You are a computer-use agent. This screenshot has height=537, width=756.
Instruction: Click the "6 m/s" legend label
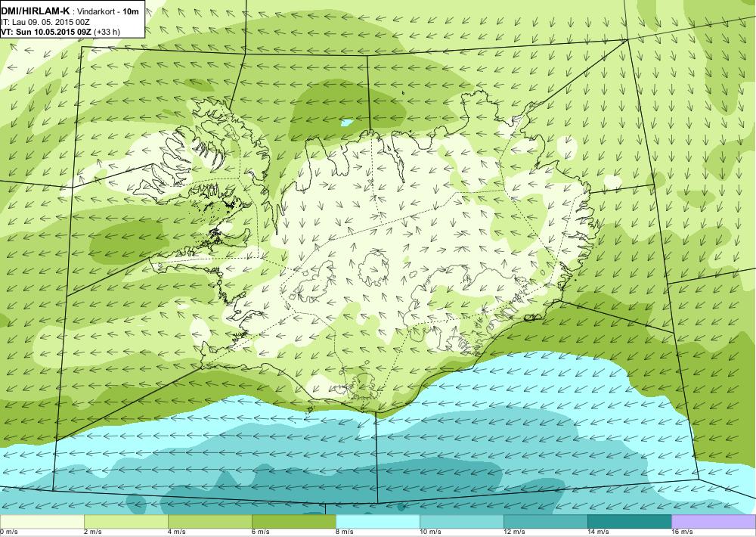[261, 532]
